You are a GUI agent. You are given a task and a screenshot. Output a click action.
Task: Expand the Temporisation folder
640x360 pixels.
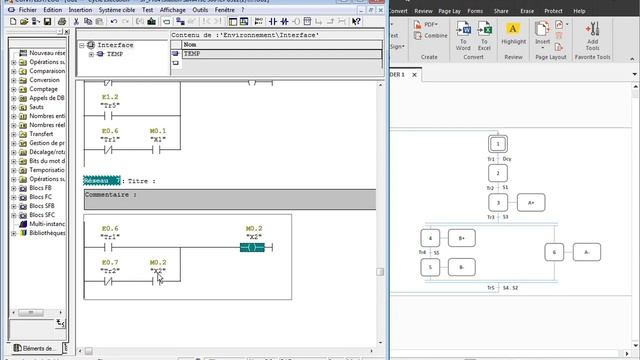pyautogui.click(x=14, y=170)
